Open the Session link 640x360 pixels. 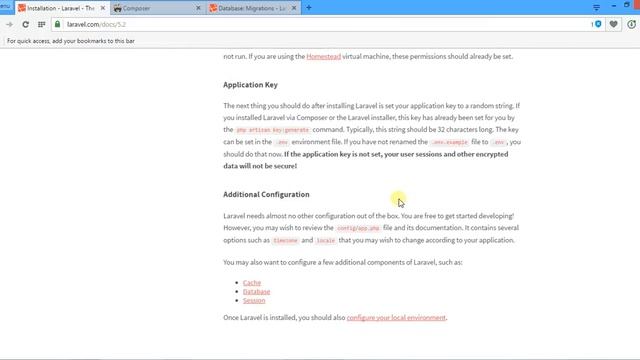pyautogui.click(x=254, y=300)
